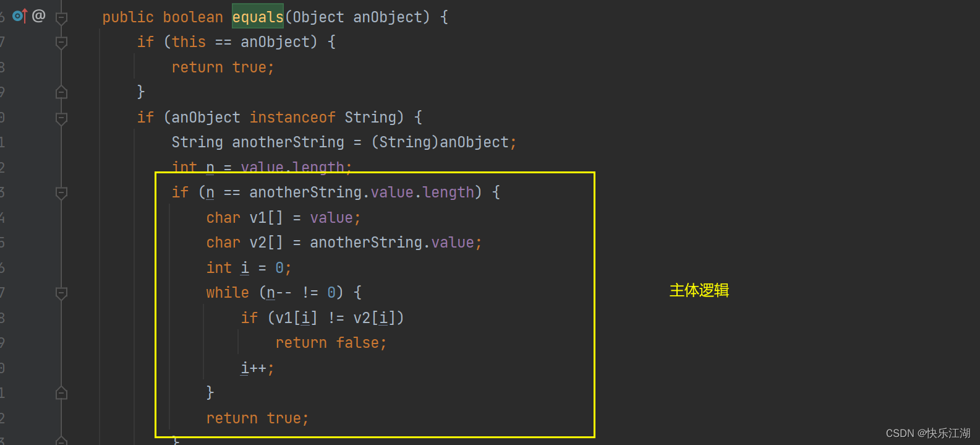The height and width of the screenshot is (445, 980).
Task: Click the @ annotation gutter icon
Action: (x=38, y=15)
